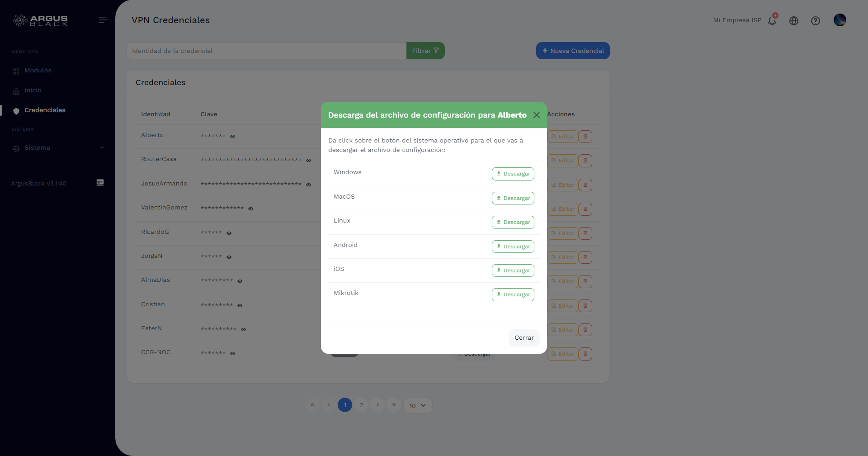
Task: Edit the RouterCasa credential
Action: [563, 161]
